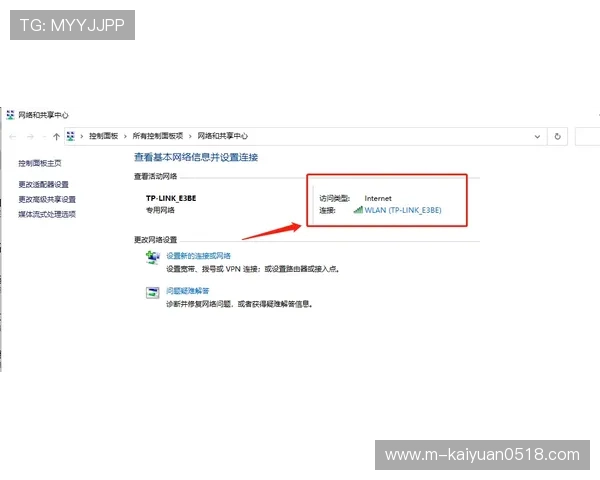The image size is (600, 480).
Task: Open the recent locations dropdown arrow
Action: [x=44, y=137]
